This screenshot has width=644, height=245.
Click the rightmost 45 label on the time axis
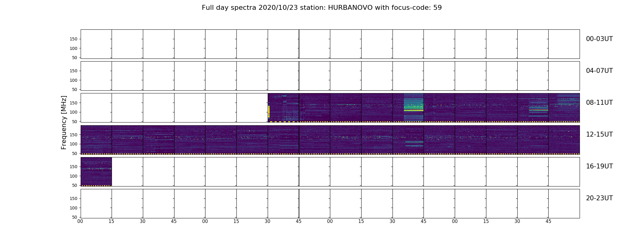(x=548, y=221)
